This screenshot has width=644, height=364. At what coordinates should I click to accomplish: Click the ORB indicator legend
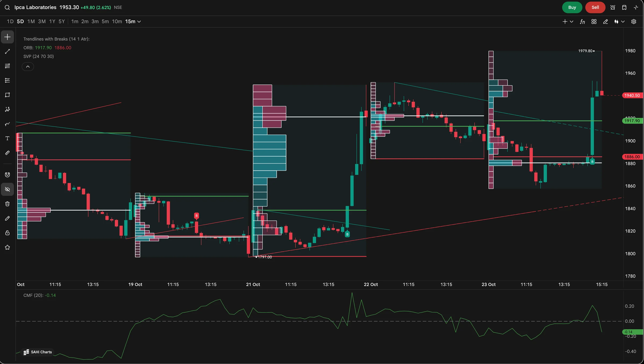[x=47, y=48]
